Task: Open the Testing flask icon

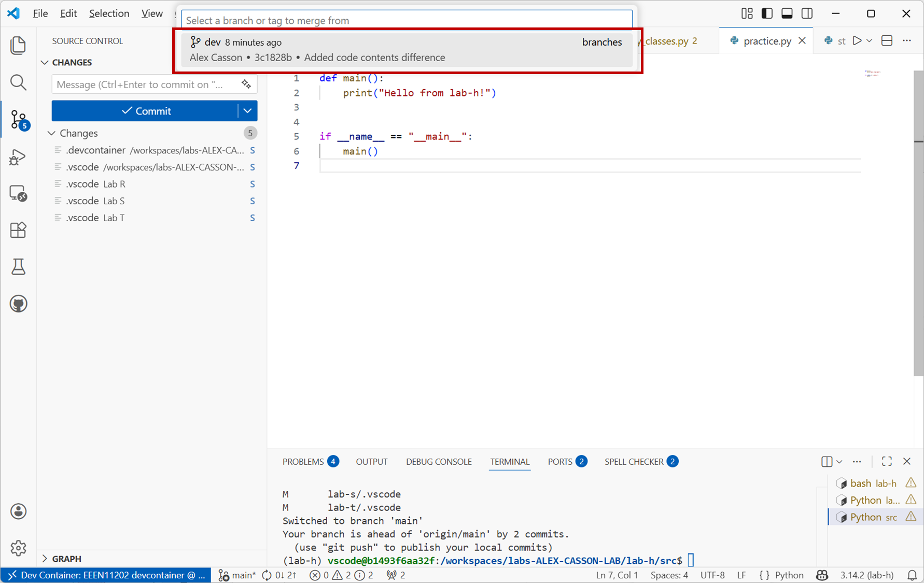Action: click(x=18, y=267)
